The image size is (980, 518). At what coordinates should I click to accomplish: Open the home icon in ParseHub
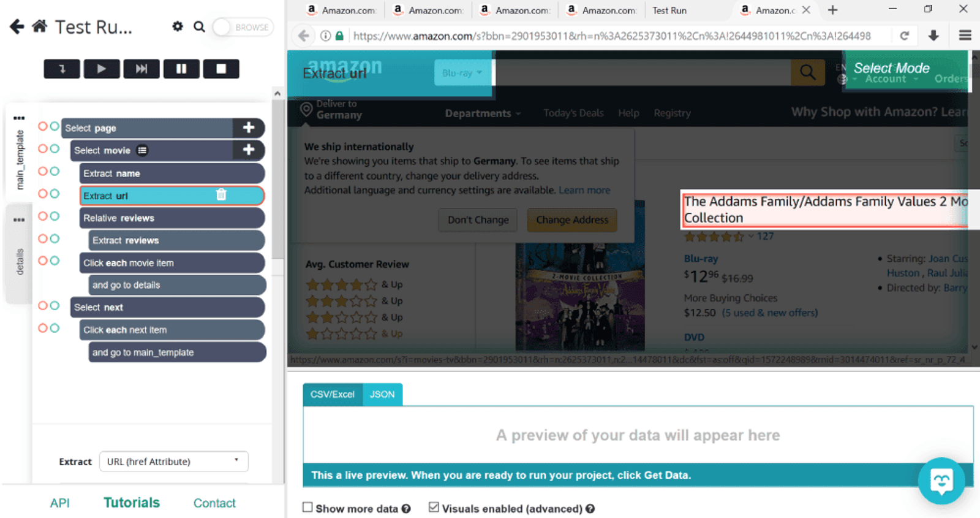pos(40,26)
